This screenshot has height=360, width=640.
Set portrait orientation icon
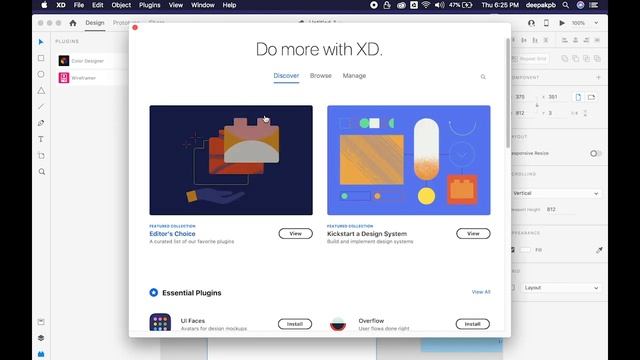pyautogui.click(x=578, y=97)
